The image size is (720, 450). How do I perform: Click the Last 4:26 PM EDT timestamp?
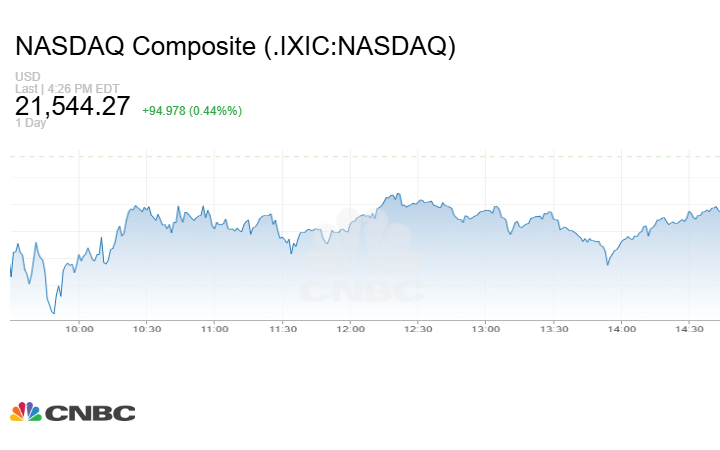pos(53,88)
